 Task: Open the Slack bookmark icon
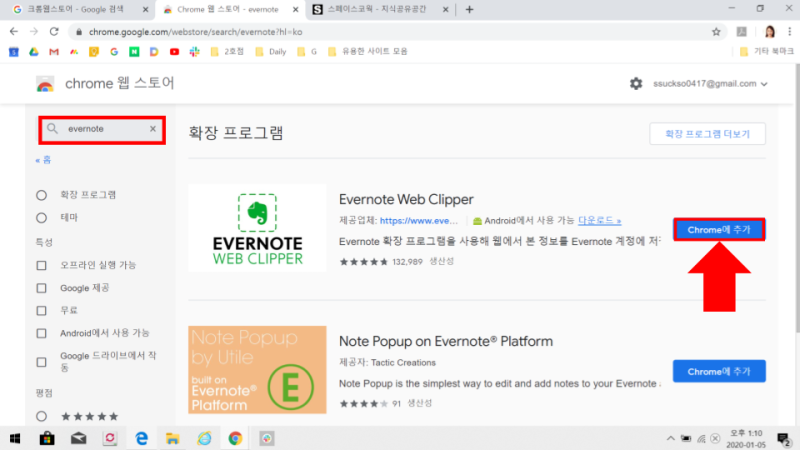tap(194, 52)
